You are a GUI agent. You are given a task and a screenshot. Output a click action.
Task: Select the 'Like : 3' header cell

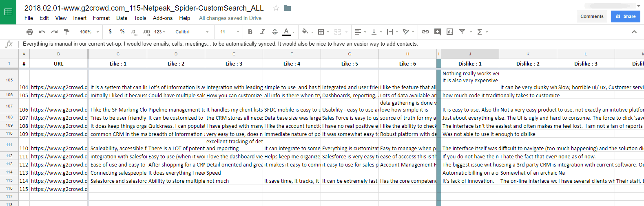point(234,64)
